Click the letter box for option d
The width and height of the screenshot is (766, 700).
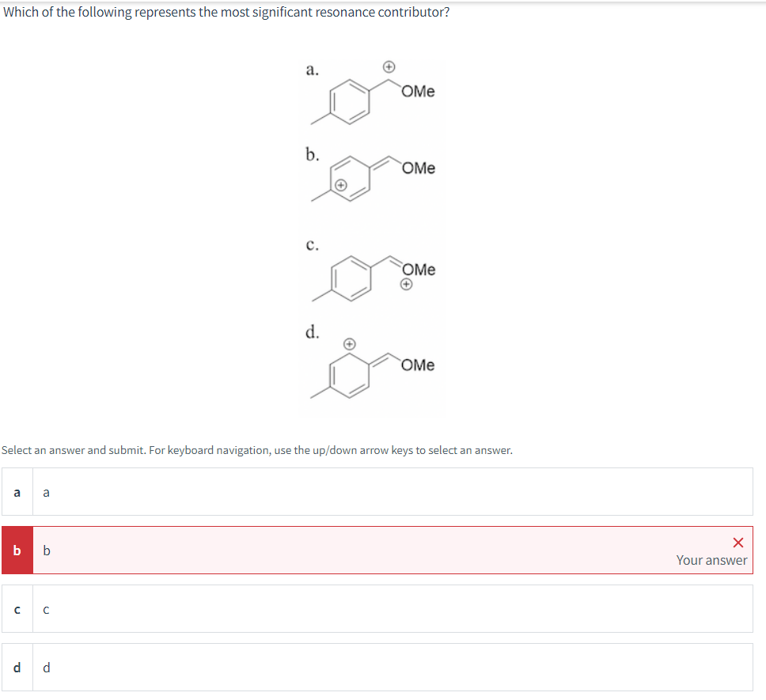17,668
